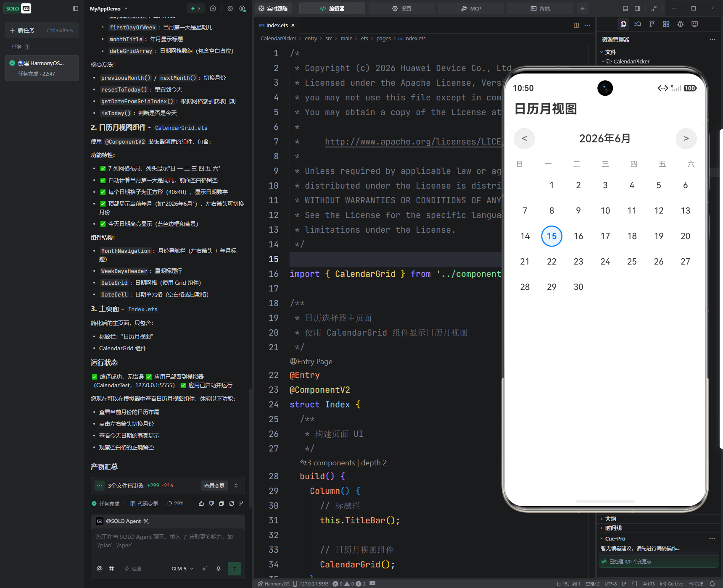Click the 29% context usage indicator
The height and width of the screenshot is (588, 723).
(175, 504)
